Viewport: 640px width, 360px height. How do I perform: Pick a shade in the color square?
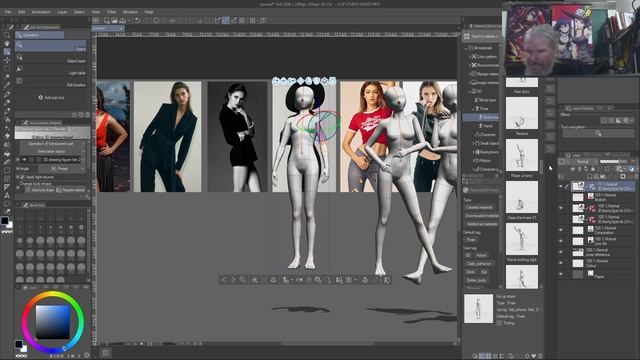click(x=52, y=322)
